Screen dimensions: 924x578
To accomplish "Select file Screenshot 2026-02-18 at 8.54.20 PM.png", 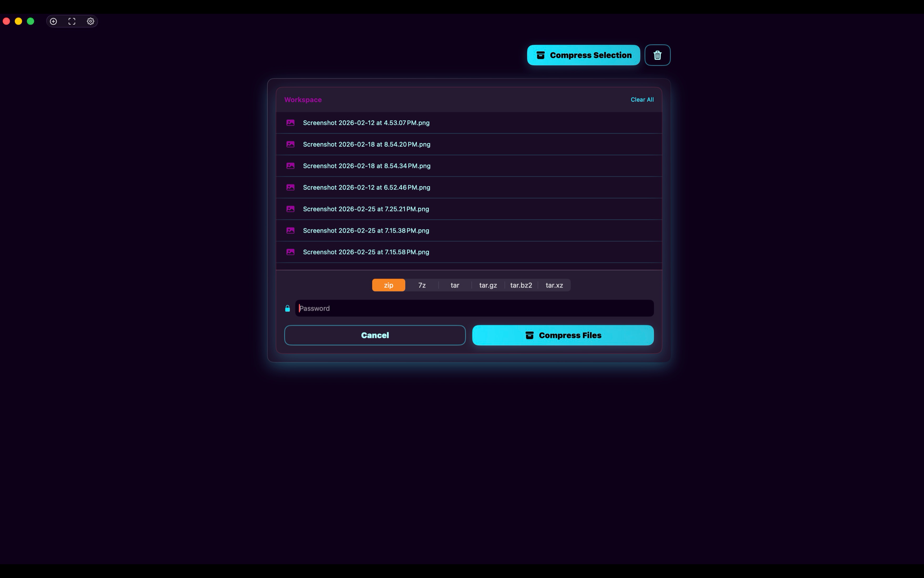I will (x=469, y=144).
